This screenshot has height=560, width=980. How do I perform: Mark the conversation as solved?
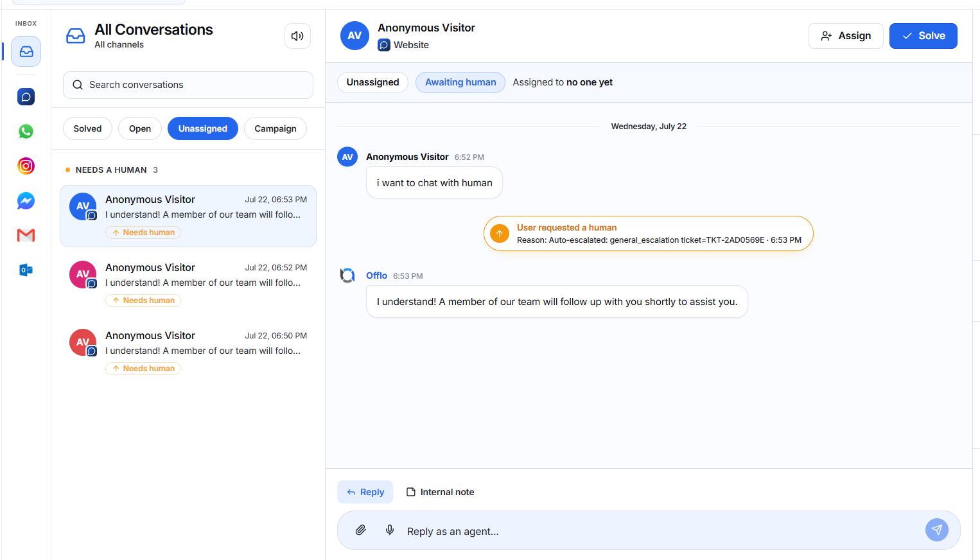923,36
